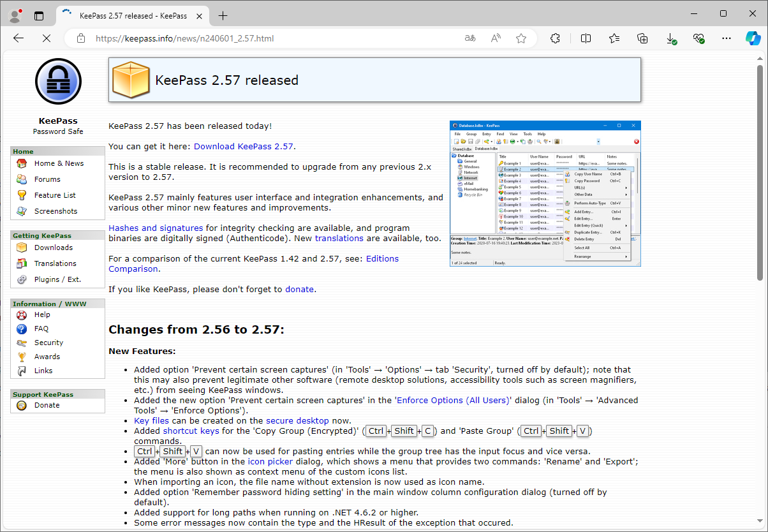Enable split screen view
The image size is (768, 532).
586,38
